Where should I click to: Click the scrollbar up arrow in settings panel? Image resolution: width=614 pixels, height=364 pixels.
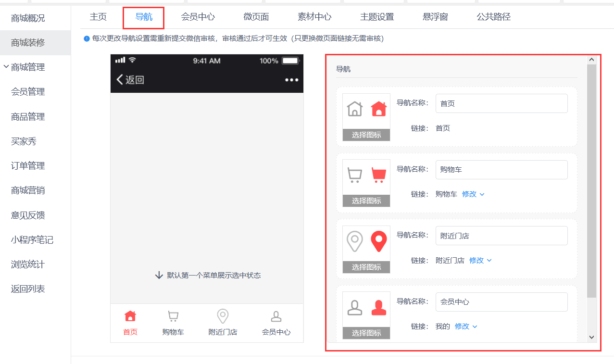pos(591,60)
